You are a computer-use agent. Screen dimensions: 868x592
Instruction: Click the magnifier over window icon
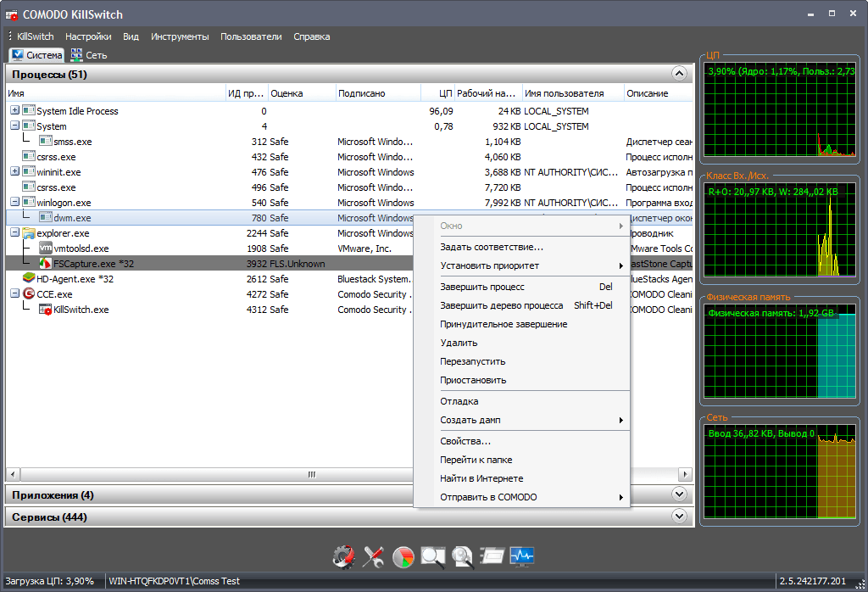point(433,556)
